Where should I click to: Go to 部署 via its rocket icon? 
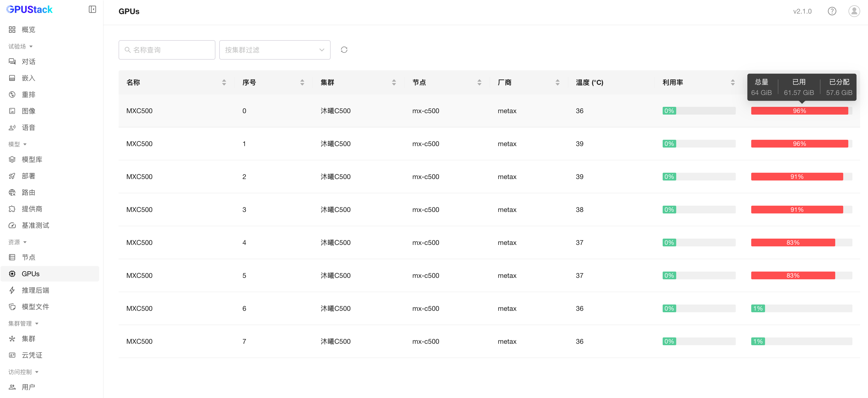(12, 176)
